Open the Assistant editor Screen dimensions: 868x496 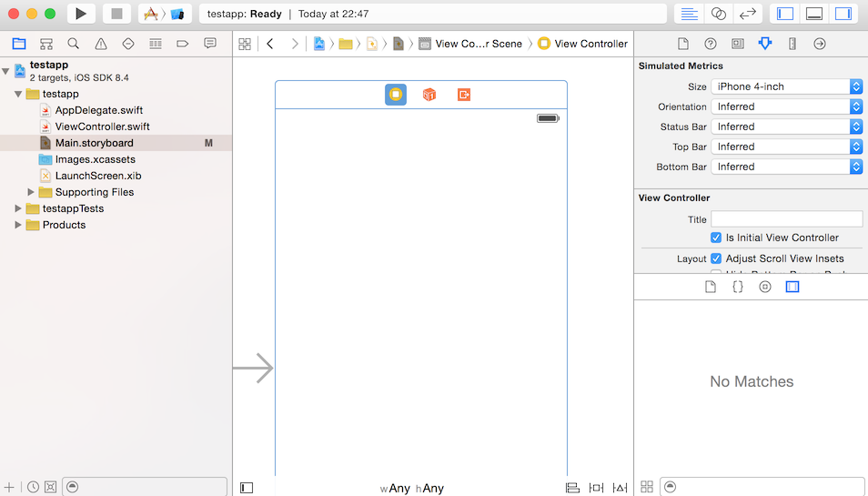tap(719, 14)
